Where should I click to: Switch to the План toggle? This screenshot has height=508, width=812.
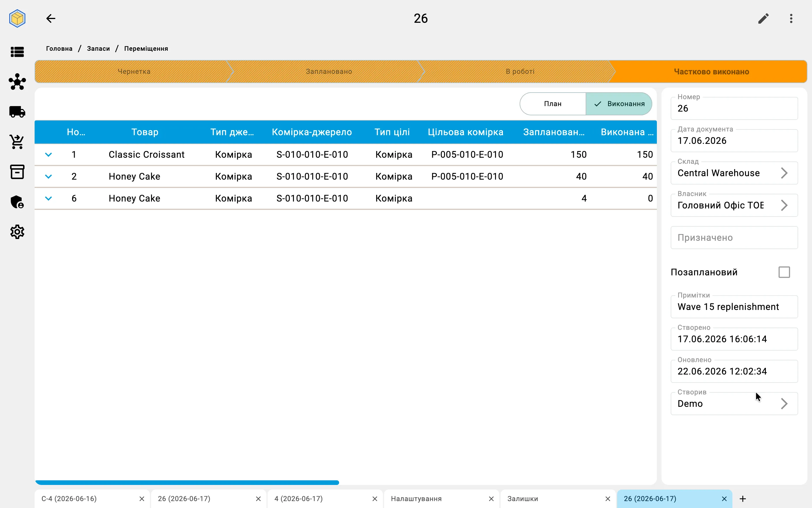point(553,104)
